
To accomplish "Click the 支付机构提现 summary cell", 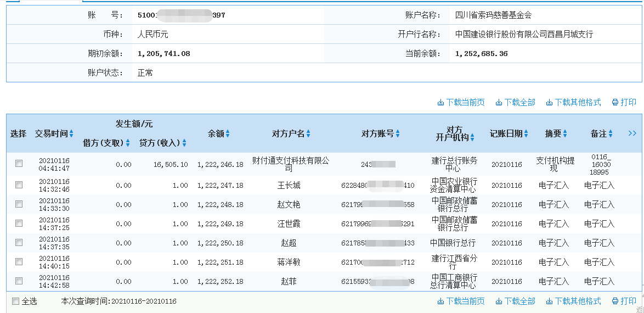I will coord(554,164).
